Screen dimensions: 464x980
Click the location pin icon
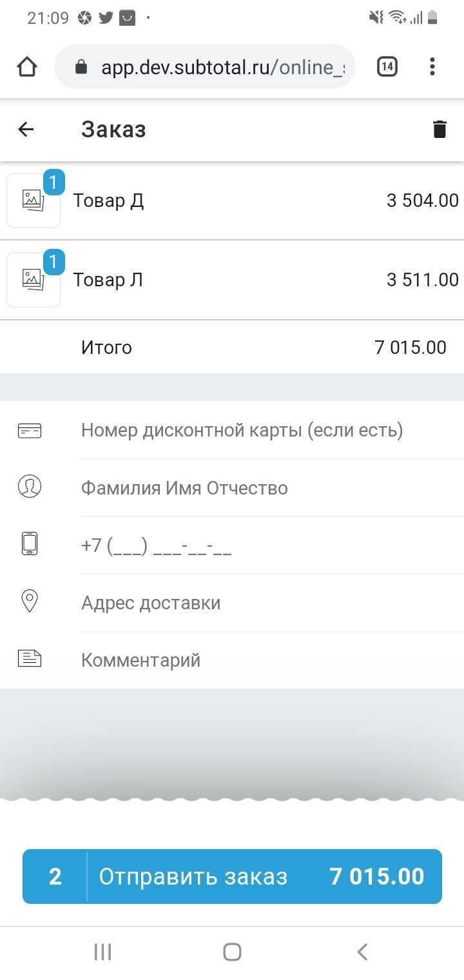coord(30,602)
